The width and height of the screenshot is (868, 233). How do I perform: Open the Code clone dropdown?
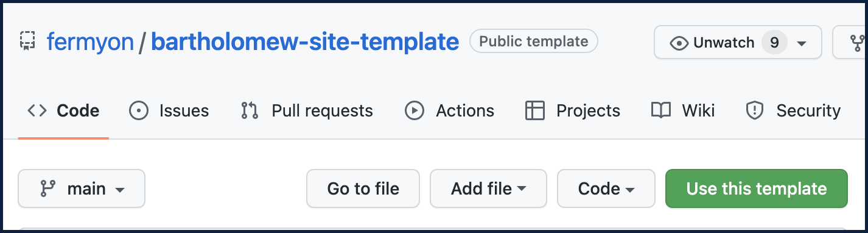coord(606,188)
